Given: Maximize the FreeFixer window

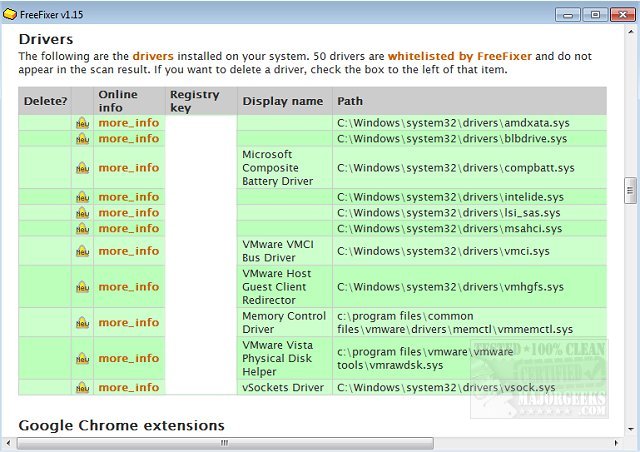Looking at the screenshot, I should pos(596,13).
